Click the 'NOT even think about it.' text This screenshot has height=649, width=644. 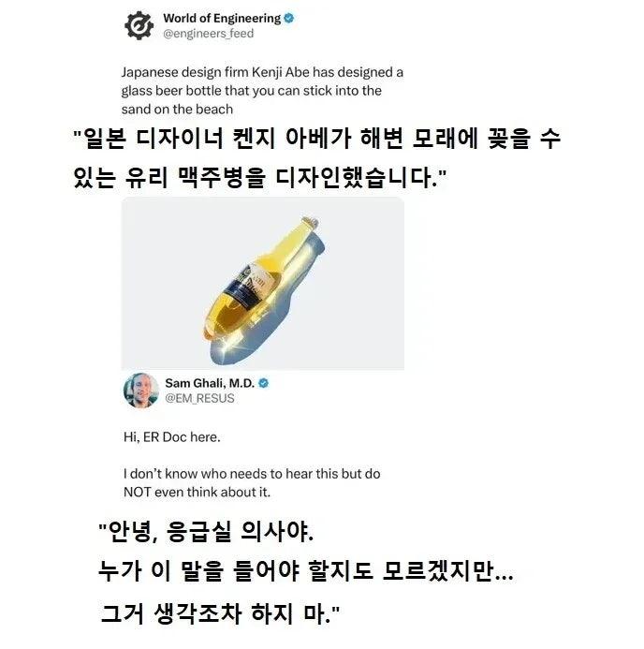(x=197, y=492)
